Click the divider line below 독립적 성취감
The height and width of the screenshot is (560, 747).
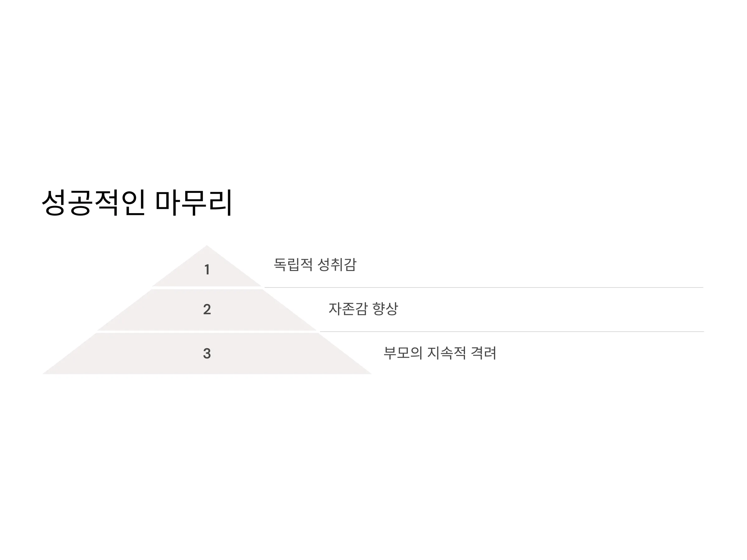(x=484, y=287)
